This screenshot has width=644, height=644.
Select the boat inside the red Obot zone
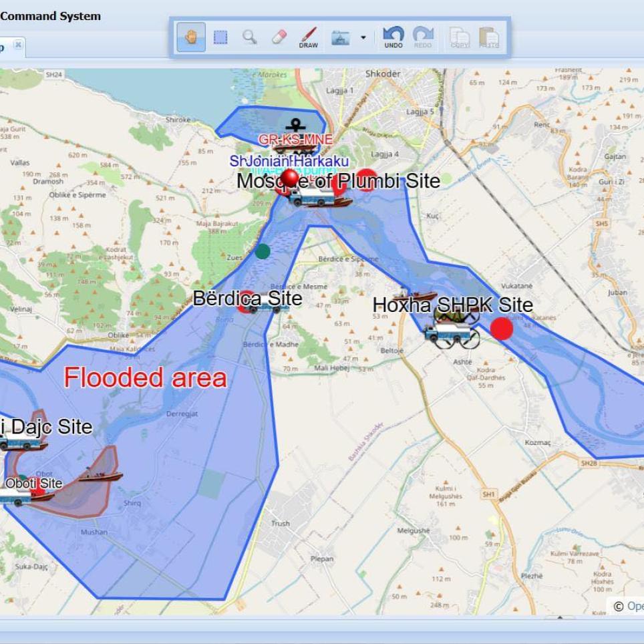100,476
